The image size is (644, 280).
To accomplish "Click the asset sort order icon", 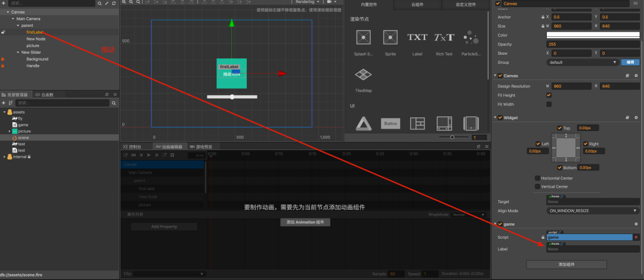I will coord(11,103).
